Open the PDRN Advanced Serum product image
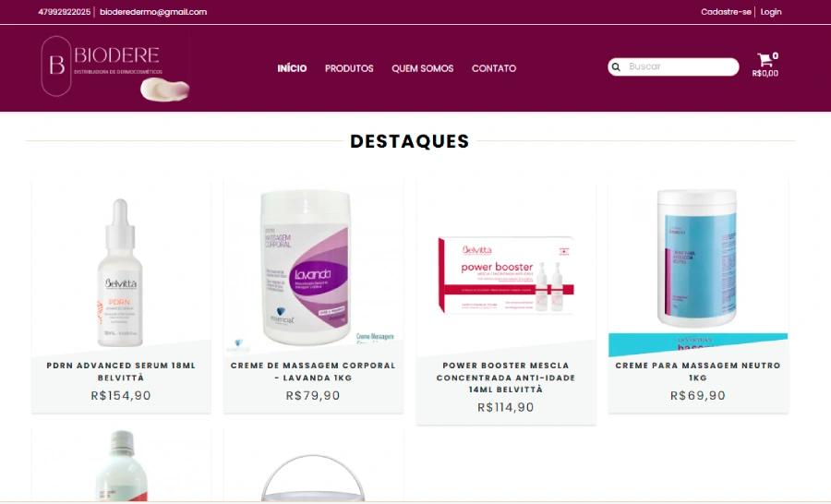 121,269
